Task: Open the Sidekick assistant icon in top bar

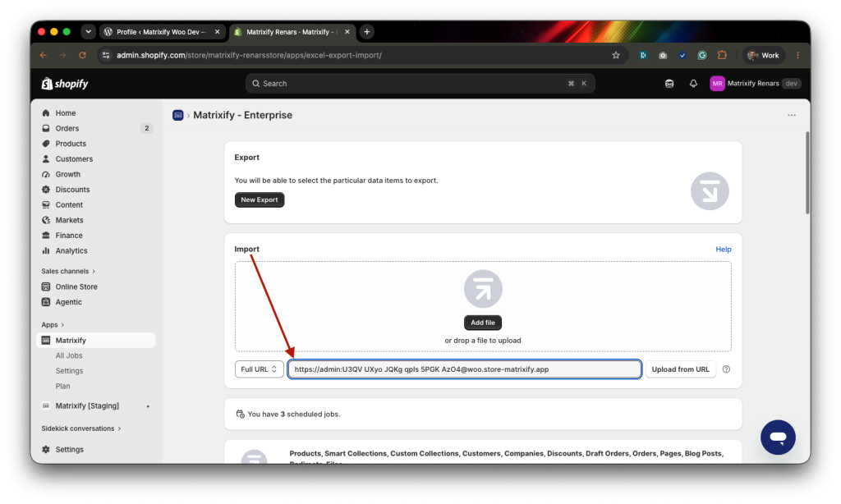Action: coord(669,84)
